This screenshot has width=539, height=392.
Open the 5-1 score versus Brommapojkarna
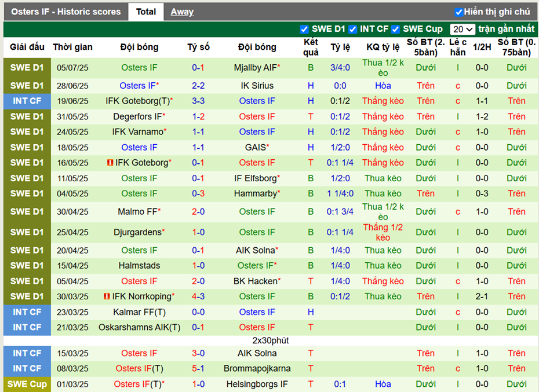(198, 368)
